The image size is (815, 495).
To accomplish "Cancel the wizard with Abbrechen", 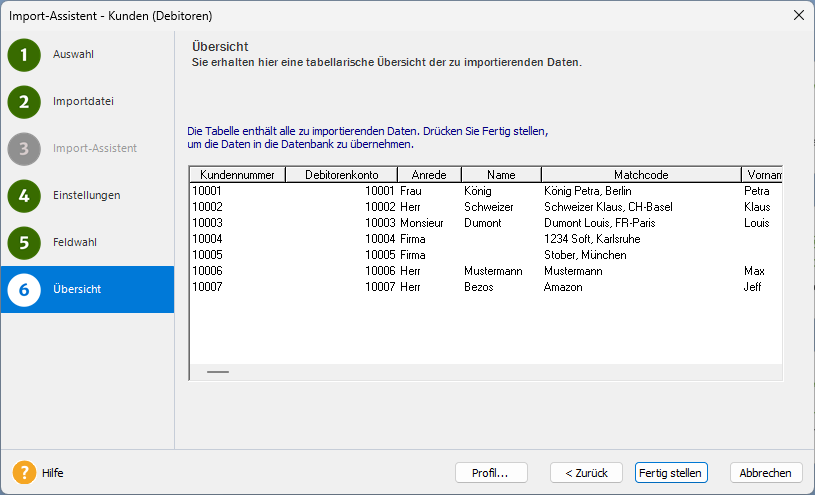I will coord(766,473).
